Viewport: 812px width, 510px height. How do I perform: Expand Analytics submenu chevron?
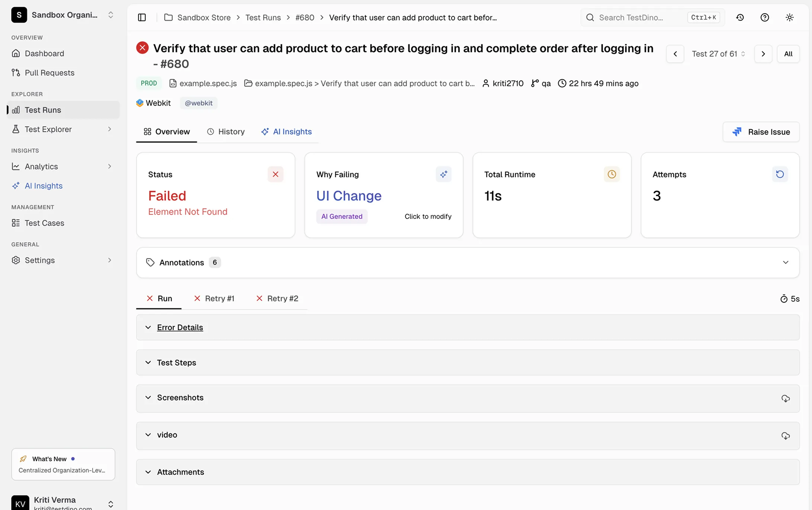[110, 167]
